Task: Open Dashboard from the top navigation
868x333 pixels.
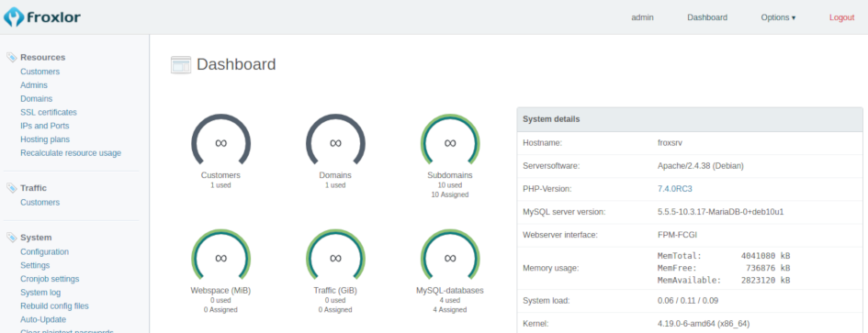Action: 707,17
